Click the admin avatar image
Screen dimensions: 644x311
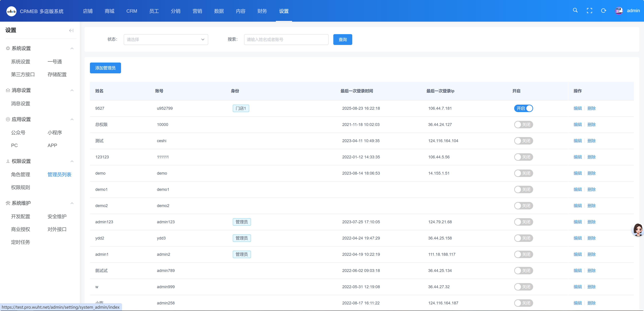pos(619,11)
